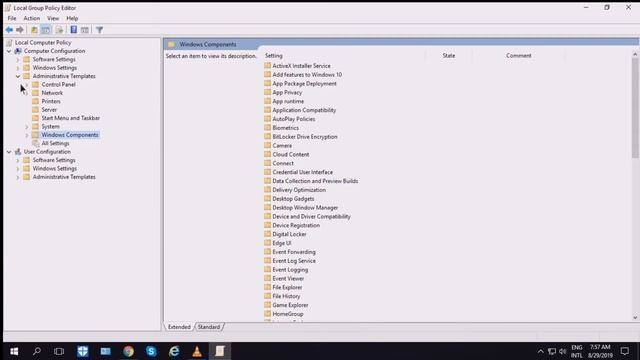Viewport: 640px width, 360px height.
Task: Toggle the Show/Hide Action Pane icon
Action: [84, 30]
